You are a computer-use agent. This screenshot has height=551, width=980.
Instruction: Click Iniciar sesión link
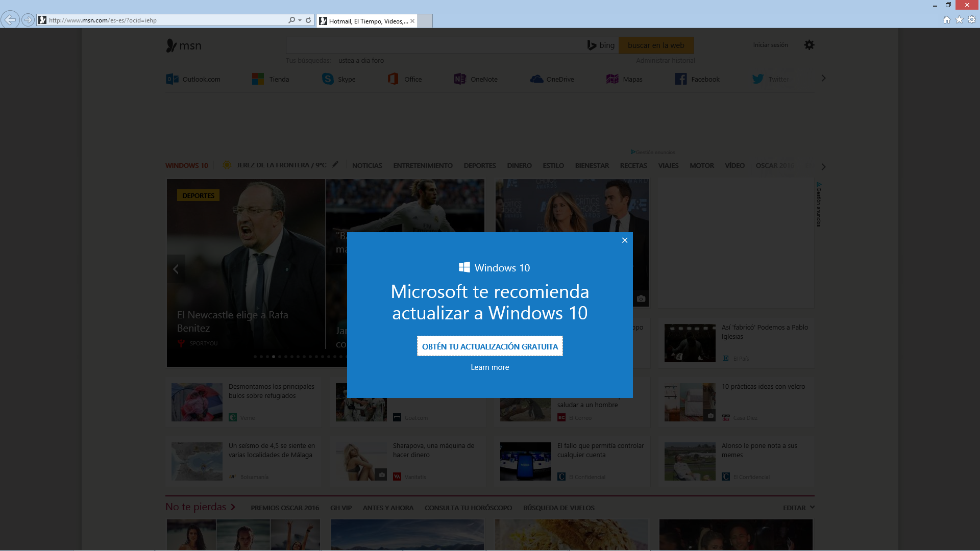pos(770,45)
